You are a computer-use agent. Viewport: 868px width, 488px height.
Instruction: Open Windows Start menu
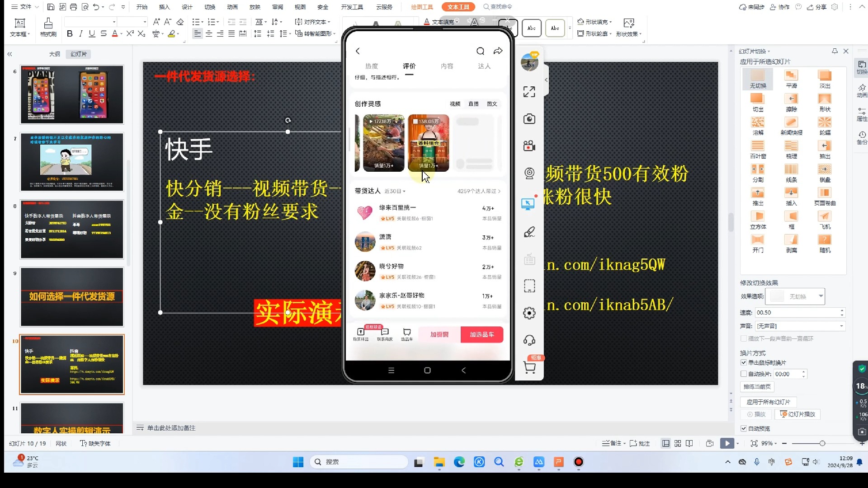point(298,462)
